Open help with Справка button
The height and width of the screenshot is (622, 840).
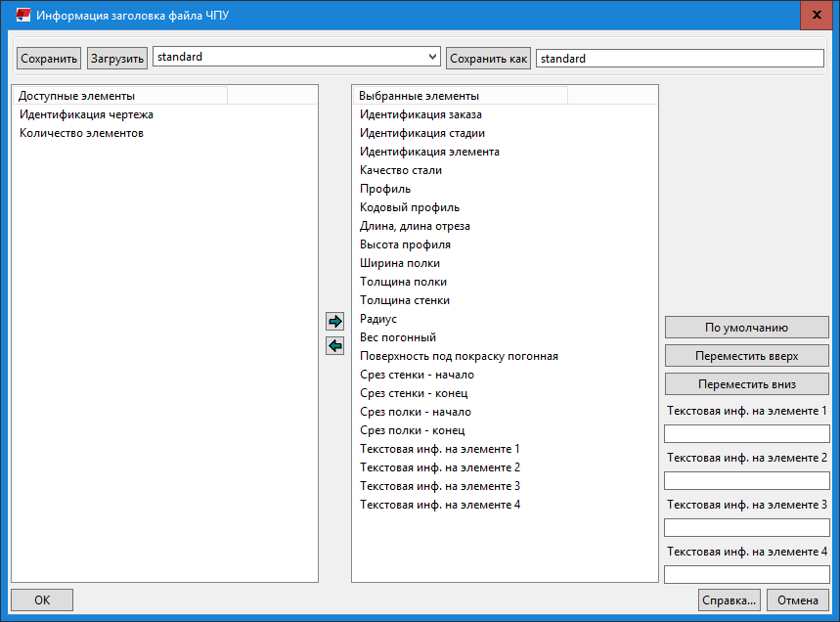[x=729, y=600]
